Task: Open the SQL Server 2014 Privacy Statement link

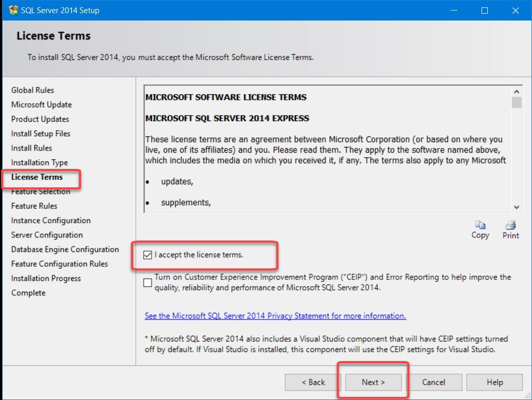Action: point(275,316)
